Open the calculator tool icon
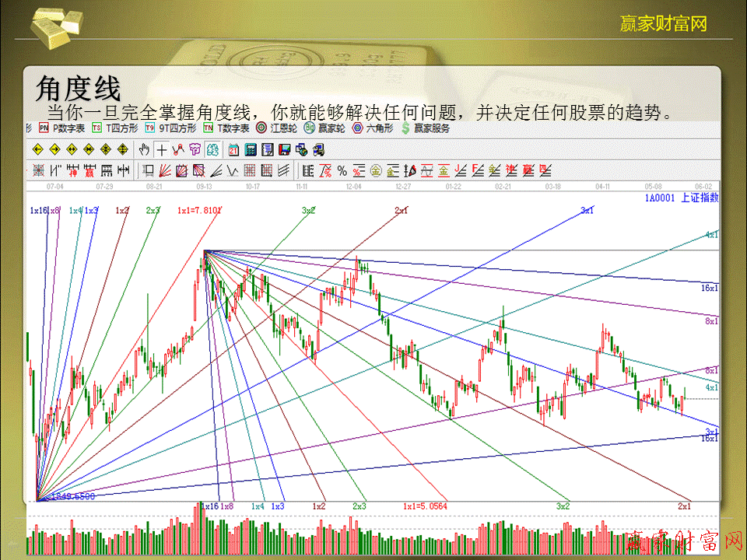 click(251, 149)
